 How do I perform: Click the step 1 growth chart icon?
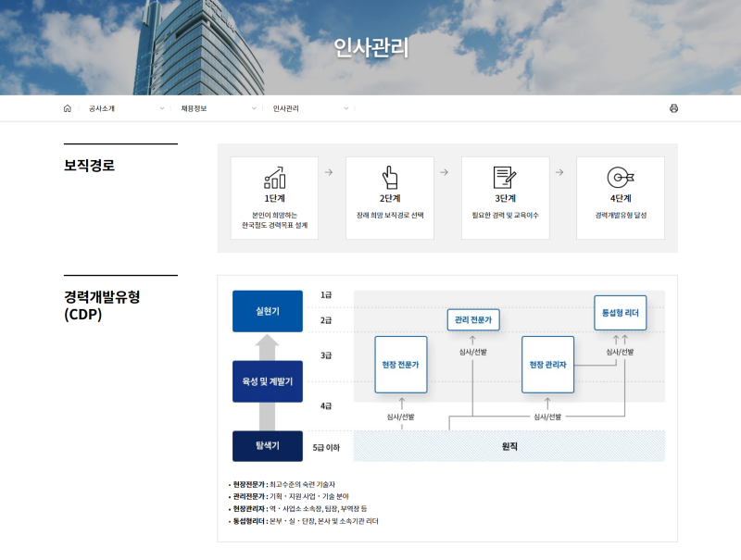pos(274,178)
